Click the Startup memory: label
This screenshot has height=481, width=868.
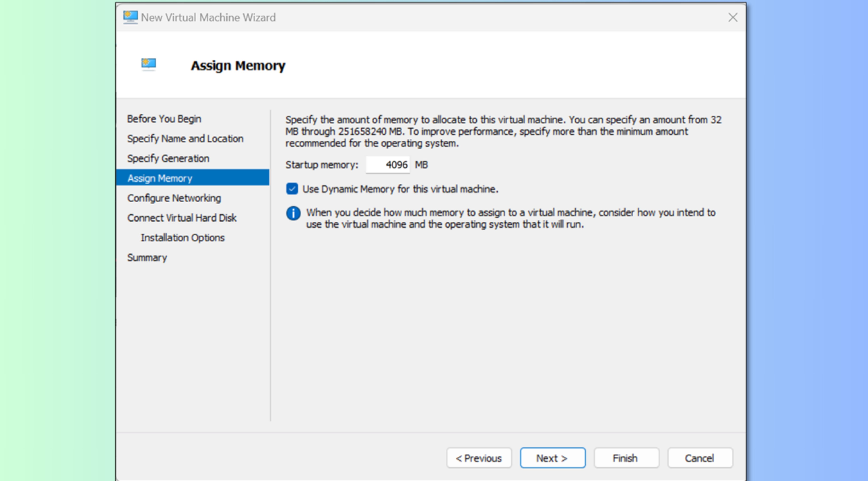tap(322, 165)
